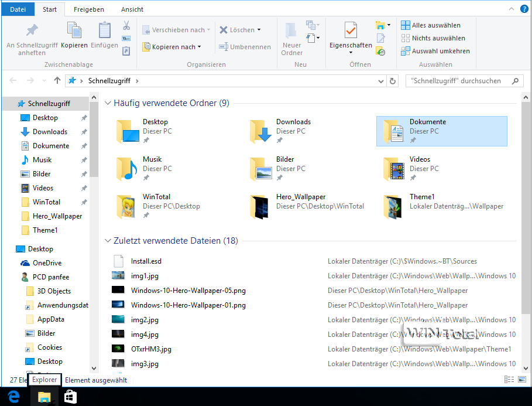
Task: Click the help question mark icon
Action: pyautogui.click(x=524, y=9)
